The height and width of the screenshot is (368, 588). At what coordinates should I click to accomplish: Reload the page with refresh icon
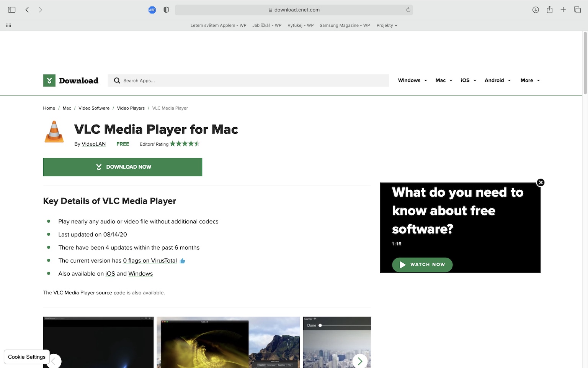tap(408, 10)
